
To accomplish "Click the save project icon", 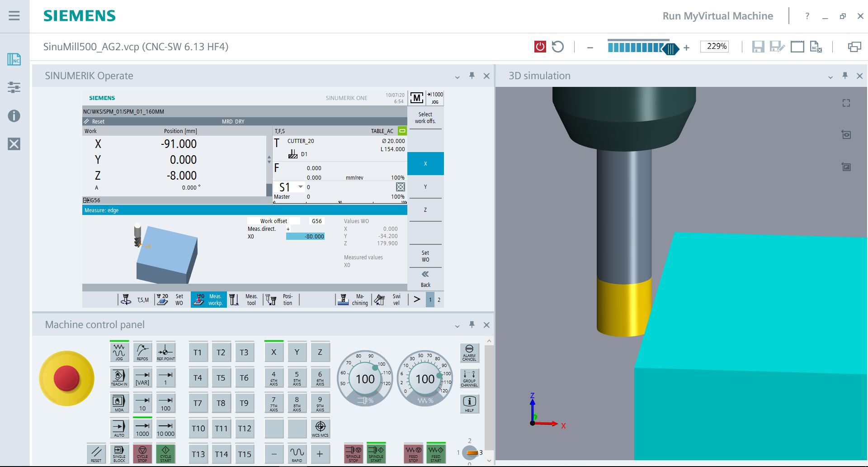I will coord(759,47).
